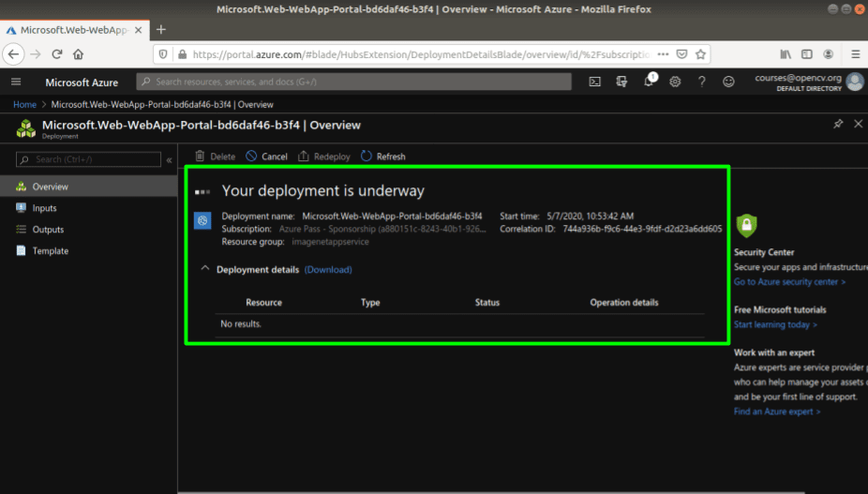Viewport: 868px width, 494px height.
Task: Collapse the left sidebar menu
Action: tap(169, 160)
